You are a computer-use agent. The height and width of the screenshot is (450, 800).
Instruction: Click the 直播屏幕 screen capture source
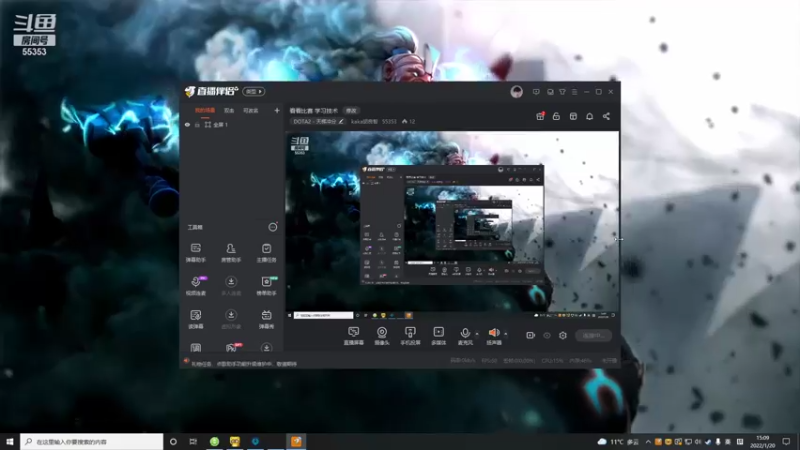tap(354, 336)
